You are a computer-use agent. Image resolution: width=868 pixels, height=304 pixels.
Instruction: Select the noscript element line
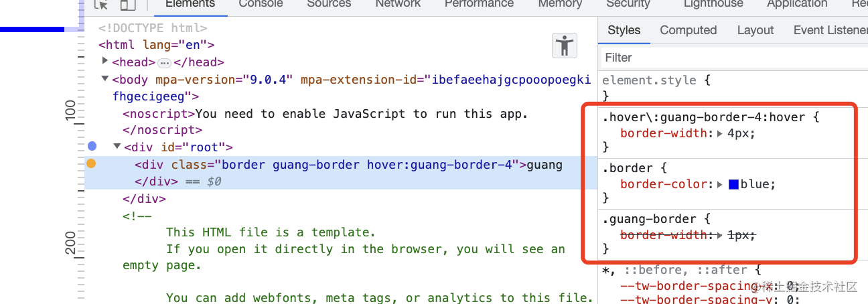tap(325, 114)
